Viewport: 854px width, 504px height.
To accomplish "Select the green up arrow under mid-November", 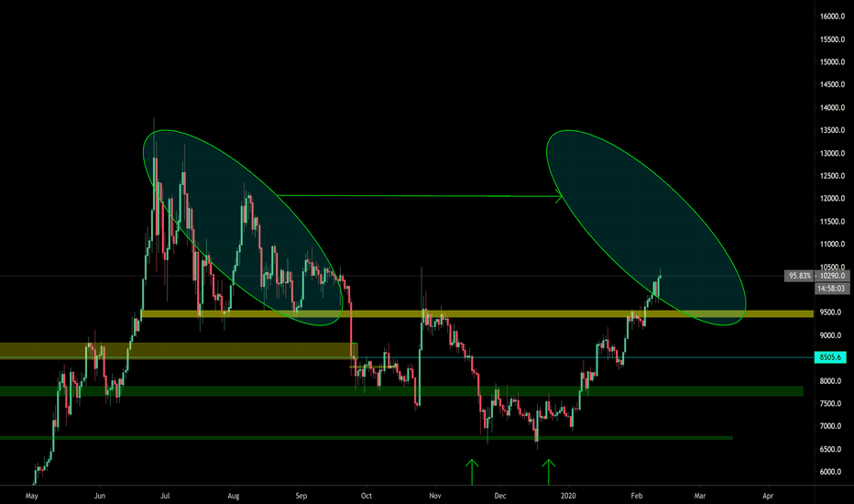I will coord(472,472).
